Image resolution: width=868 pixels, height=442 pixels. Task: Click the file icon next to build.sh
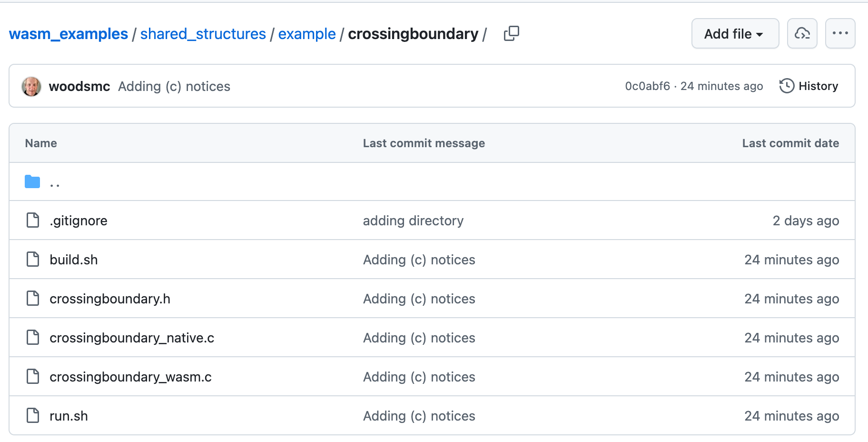pos(32,259)
